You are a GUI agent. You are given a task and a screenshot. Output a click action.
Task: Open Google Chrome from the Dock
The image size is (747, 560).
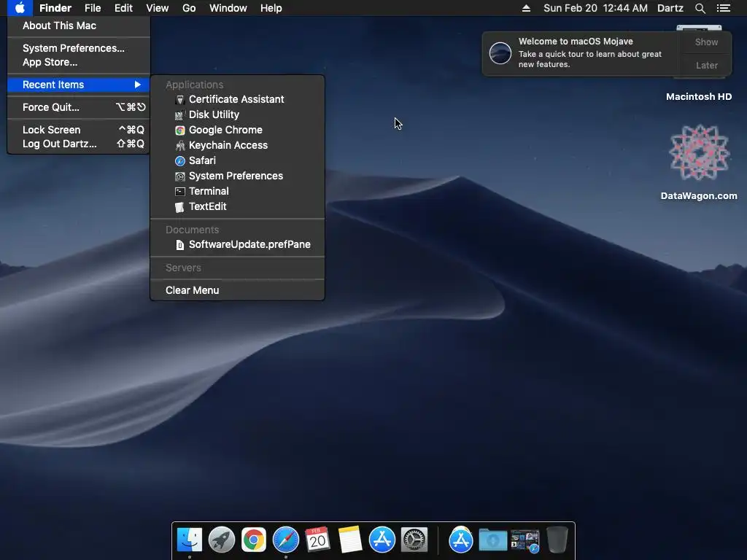tap(253, 540)
